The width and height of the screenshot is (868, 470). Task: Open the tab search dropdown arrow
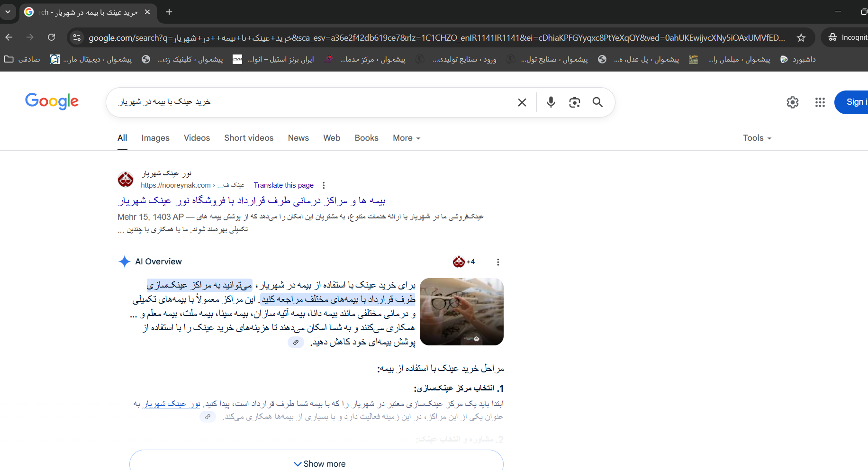[8, 12]
